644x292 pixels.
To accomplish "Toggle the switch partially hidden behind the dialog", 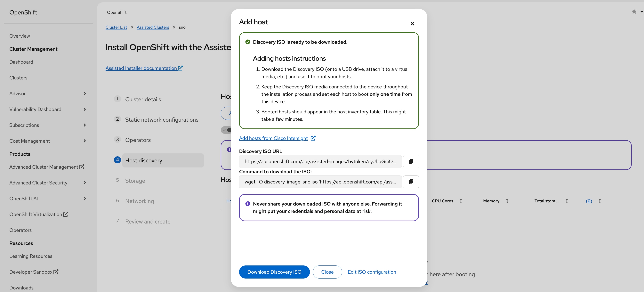I will coord(226,130).
